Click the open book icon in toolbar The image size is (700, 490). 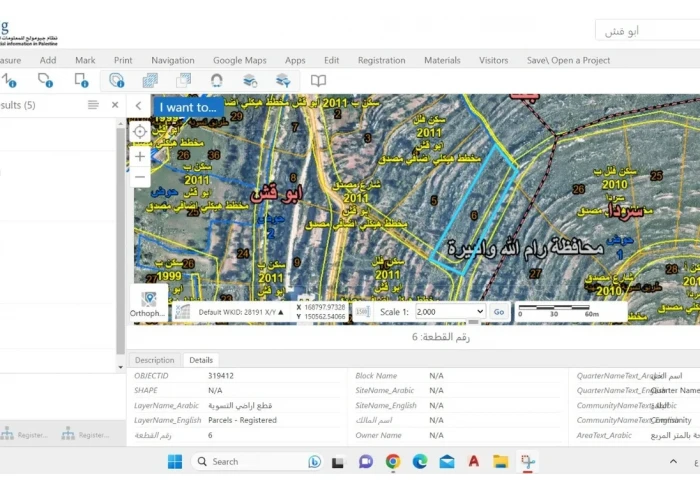click(x=318, y=80)
